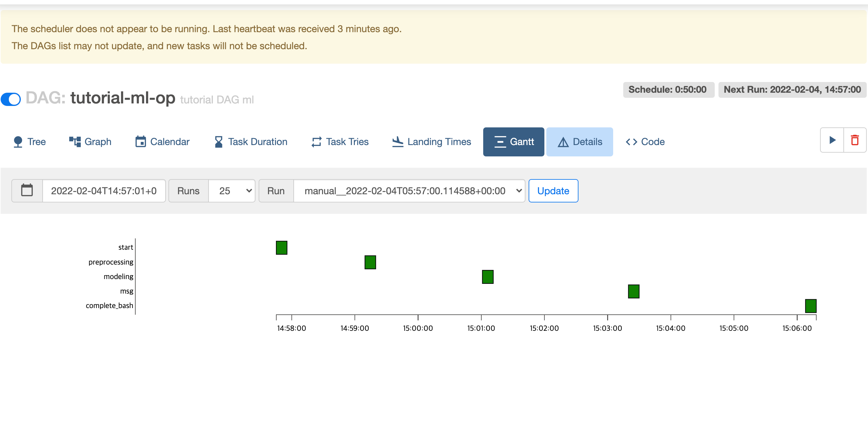Expand the Runs count dropdown
The image size is (868, 432).
[232, 191]
